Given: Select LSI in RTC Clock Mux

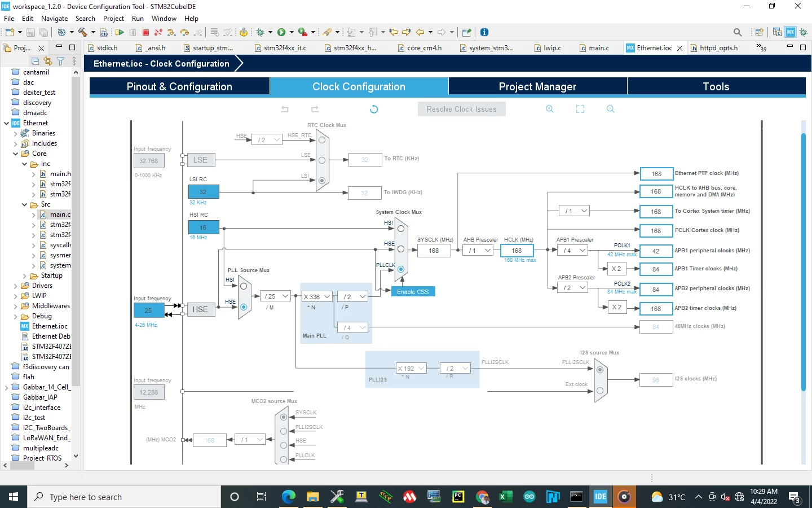Looking at the screenshot, I should [x=322, y=181].
